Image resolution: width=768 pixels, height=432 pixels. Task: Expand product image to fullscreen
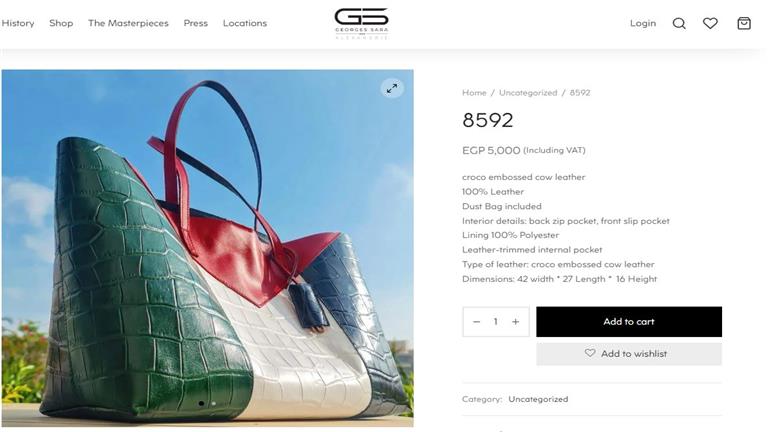(392, 89)
